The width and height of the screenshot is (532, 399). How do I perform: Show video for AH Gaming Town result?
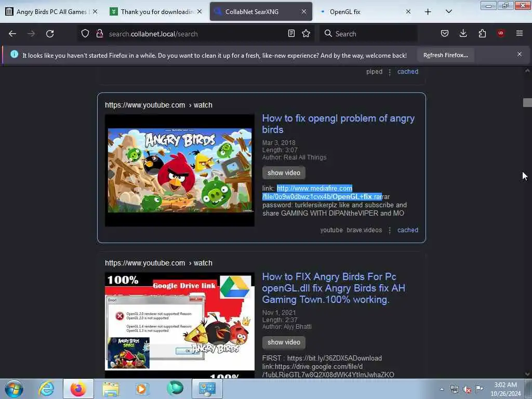(284, 342)
